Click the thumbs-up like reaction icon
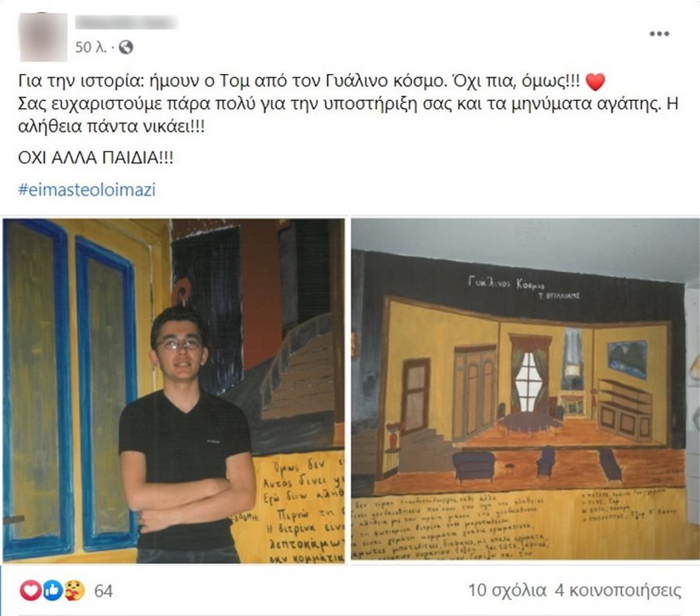Screen dimensions: 700x616 [x=52, y=591]
